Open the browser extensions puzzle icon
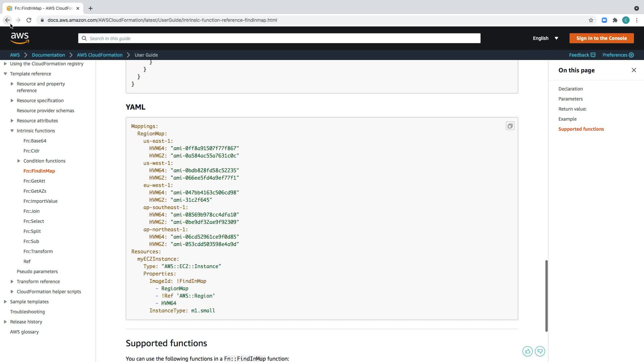644x362 pixels. [615, 20]
